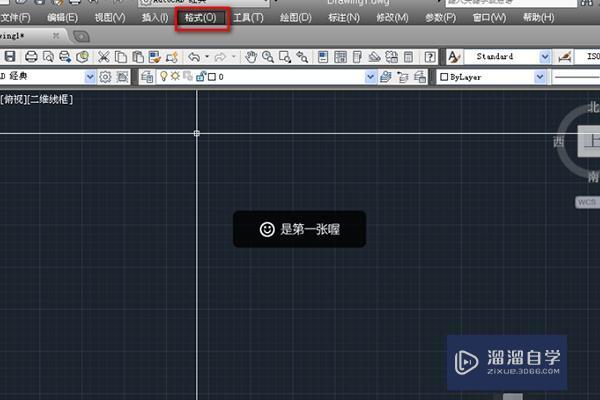Open the 视图(V) menu

110,18
